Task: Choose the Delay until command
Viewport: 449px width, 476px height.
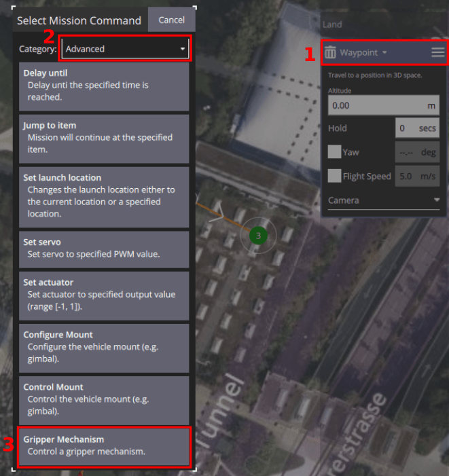Action: pyautogui.click(x=103, y=85)
